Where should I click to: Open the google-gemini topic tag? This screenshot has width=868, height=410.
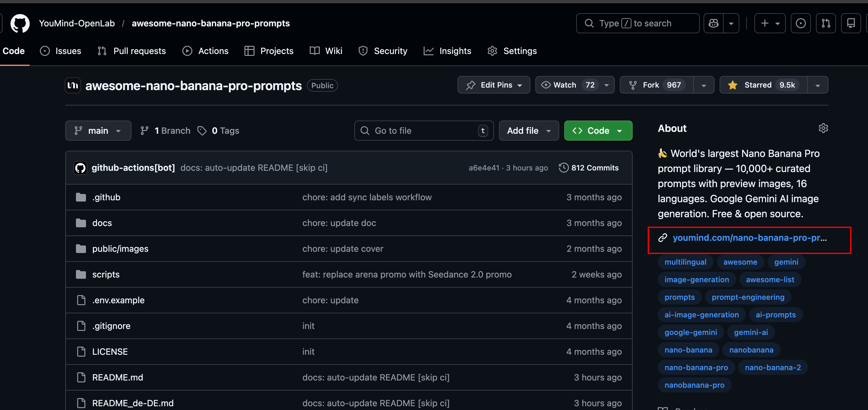pyautogui.click(x=690, y=332)
